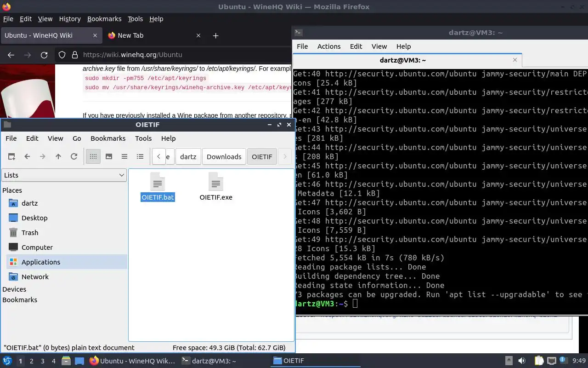Switch to workspace 4 in taskbar
The width and height of the screenshot is (588, 368).
pyautogui.click(x=53, y=361)
